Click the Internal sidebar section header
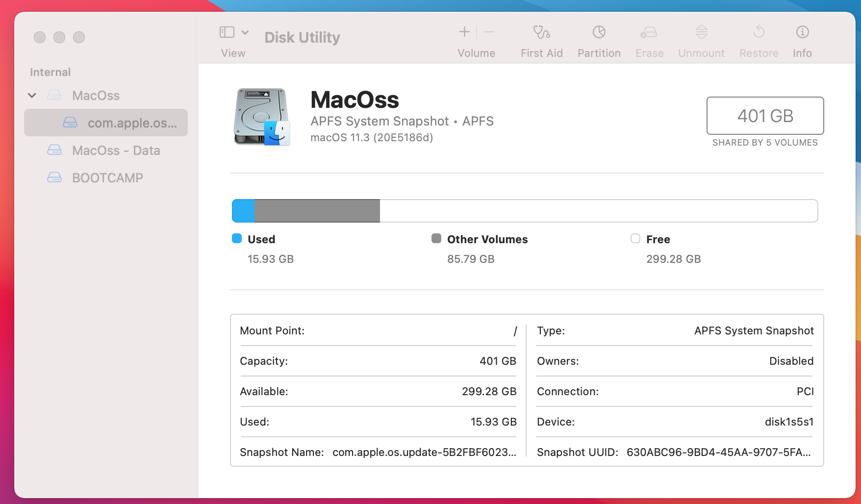The height and width of the screenshot is (504, 861). click(x=50, y=72)
